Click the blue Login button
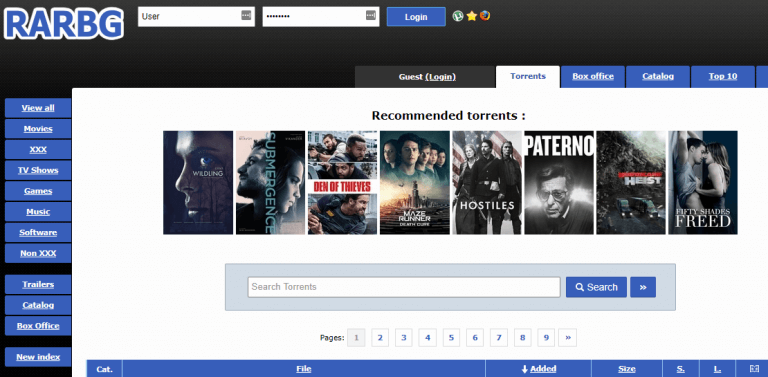This screenshot has width=768, height=377. point(416,17)
